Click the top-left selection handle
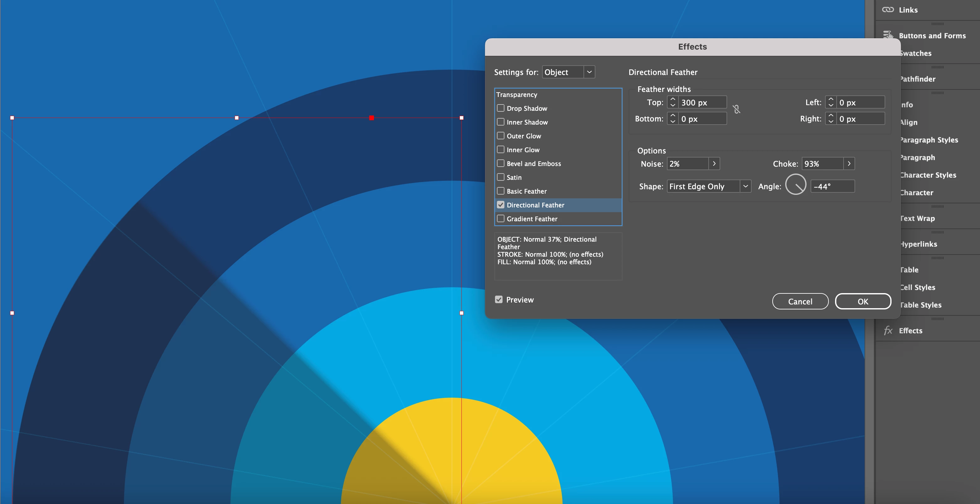The width and height of the screenshot is (980, 504). 12,118
